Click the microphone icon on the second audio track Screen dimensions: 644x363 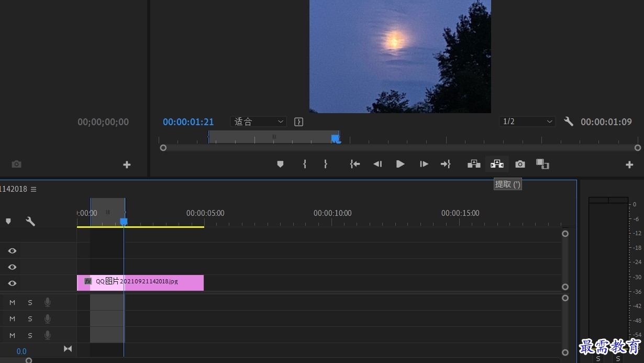click(48, 318)
